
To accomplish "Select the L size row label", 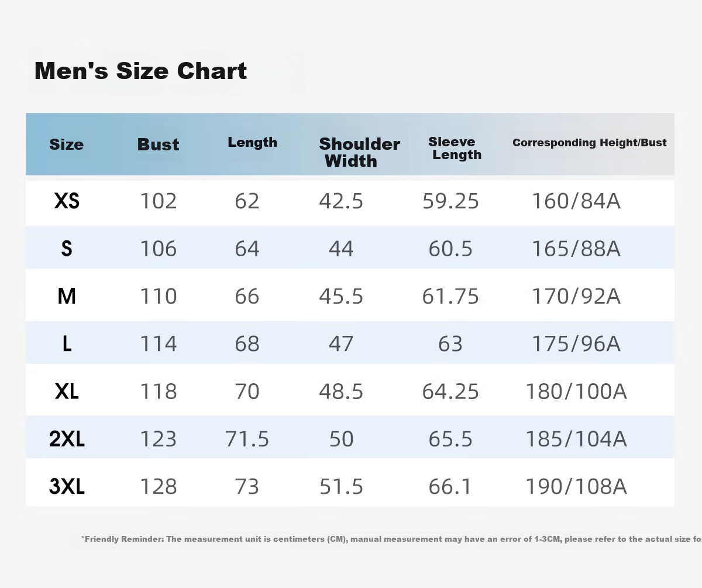I will point(67,344).
